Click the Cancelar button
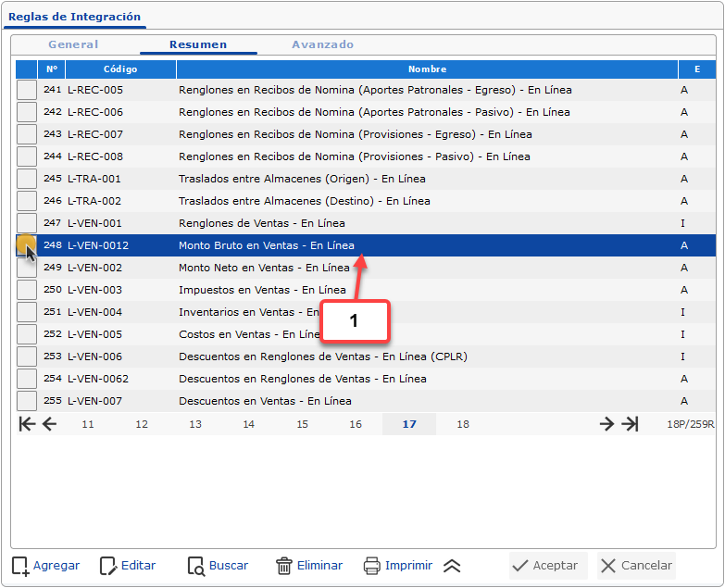Image resolution: width=725 pixels, height=588 pixels. [x=636, y=566]
